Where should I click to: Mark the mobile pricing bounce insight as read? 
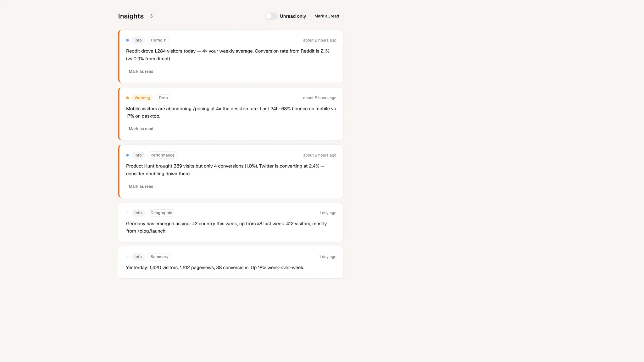click(x=141, y=129)
